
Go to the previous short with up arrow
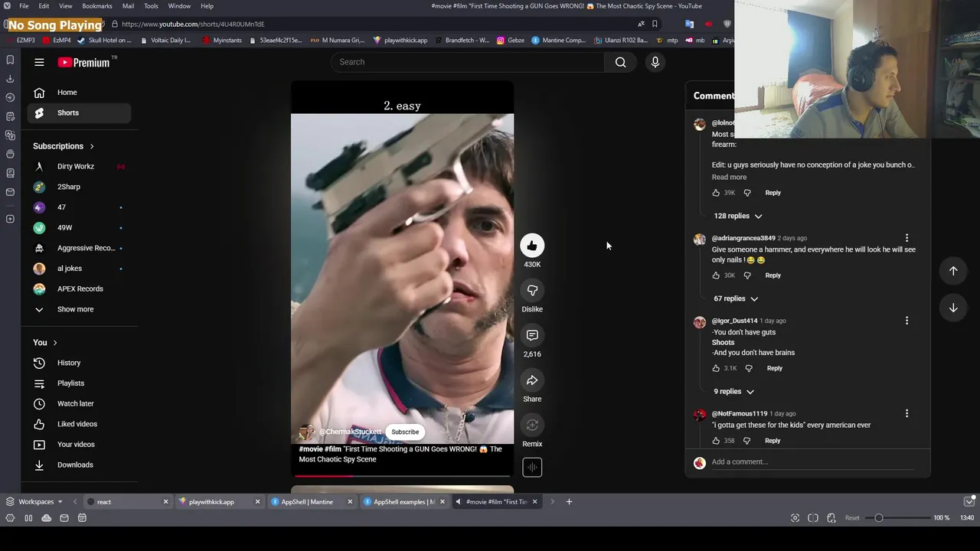click(953, 270)
